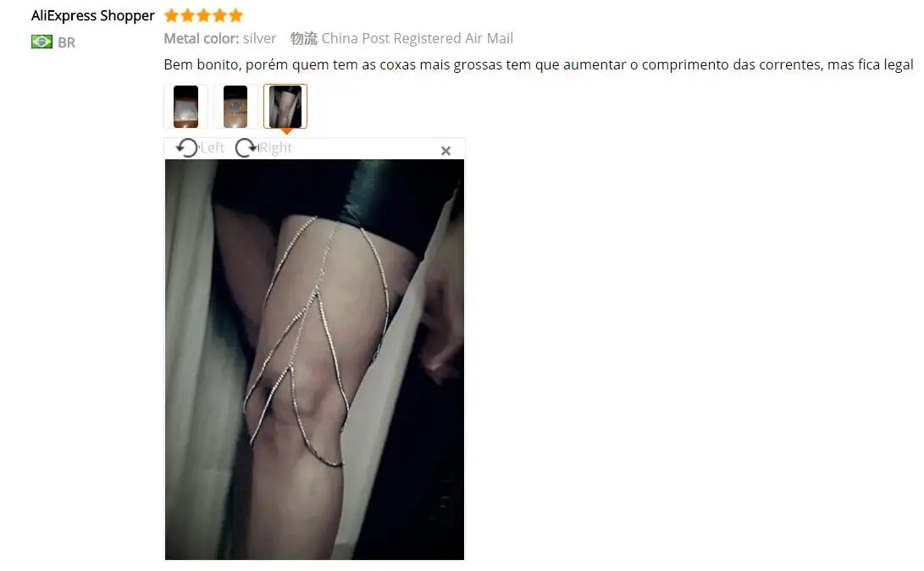
Task: Click the AliExpress Shopper reviewer name
Action: point(92,16)
